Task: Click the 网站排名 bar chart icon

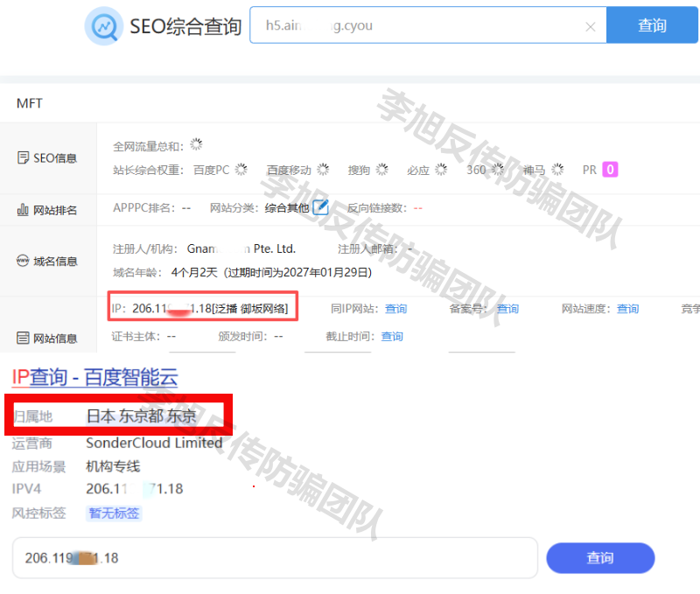Action: point(23,209)
